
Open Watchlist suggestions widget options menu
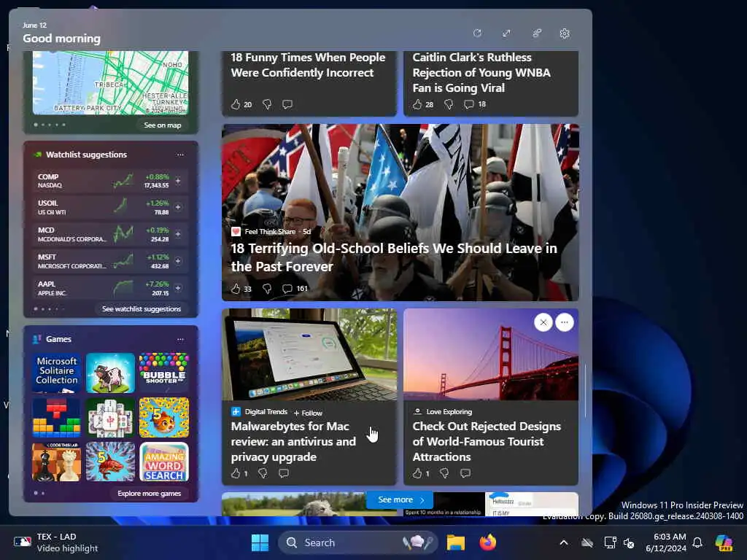click(x=180, y=155)
